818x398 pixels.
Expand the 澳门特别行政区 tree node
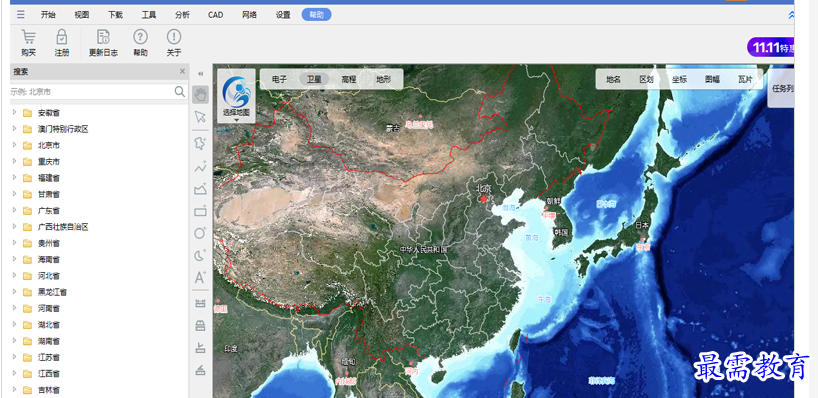[x=15, y=128]
